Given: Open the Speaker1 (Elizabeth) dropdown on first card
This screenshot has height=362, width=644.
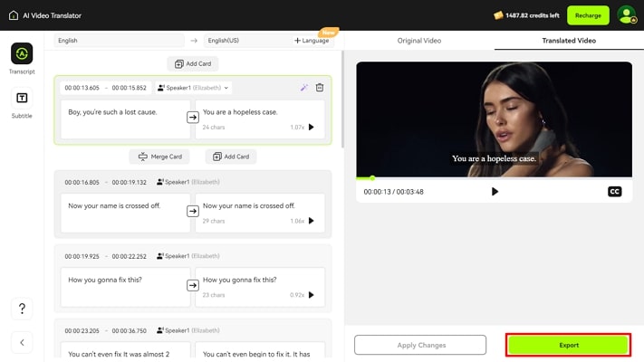Looking at the screenshot, I should pyautogui.click(x=193, y=88).
